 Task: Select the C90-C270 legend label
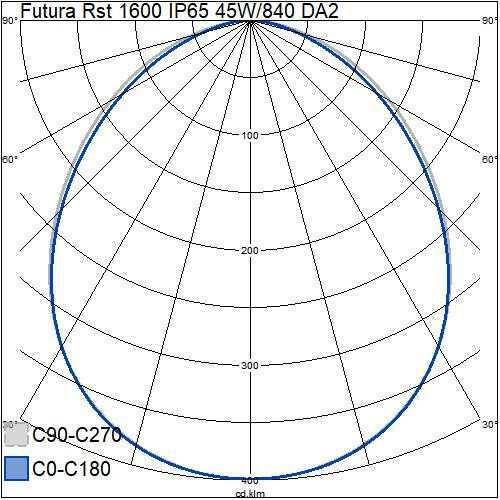click(77, 435)
